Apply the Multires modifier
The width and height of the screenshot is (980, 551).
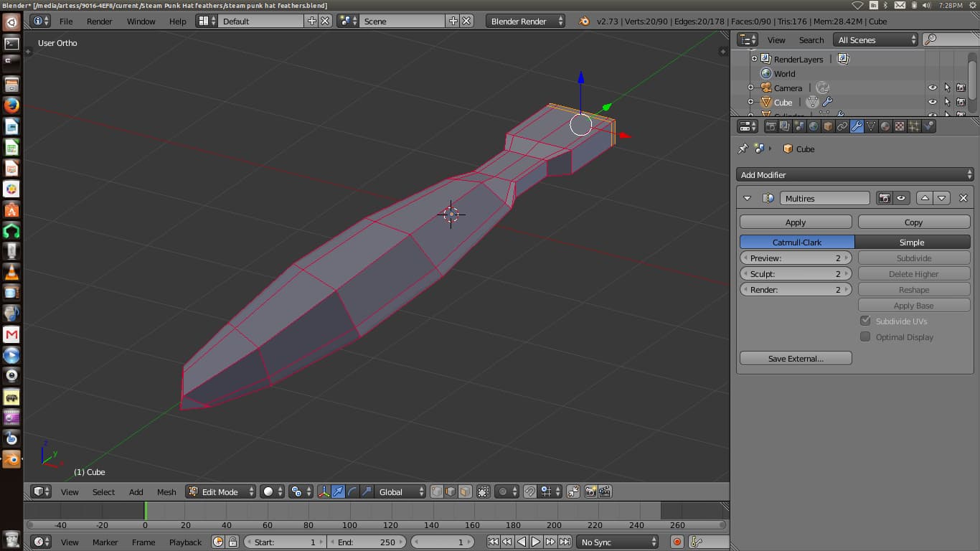point(795,222)
